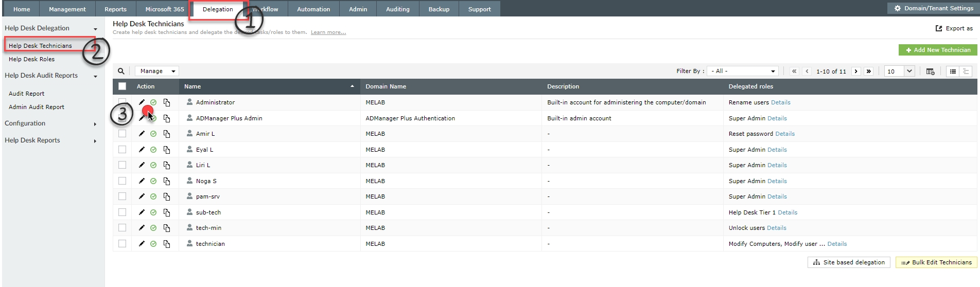
Task: Open the Automation tab
Action: [313, 9]
